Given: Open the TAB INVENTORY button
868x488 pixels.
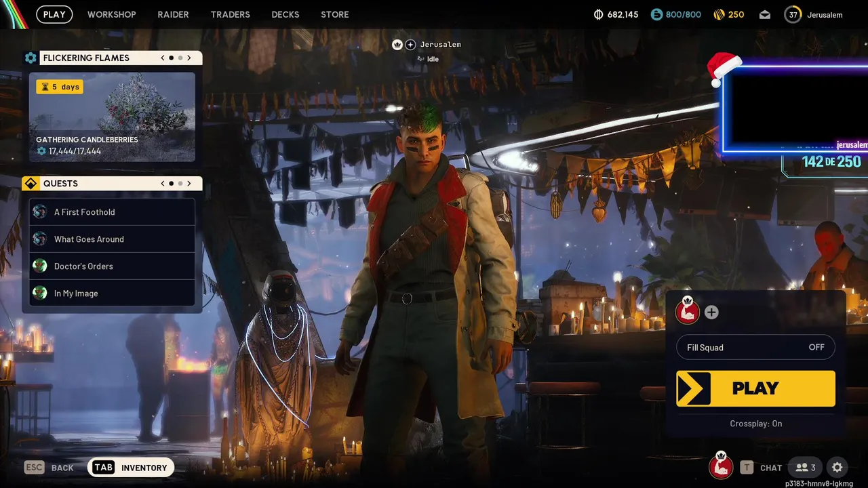Looking at the screenshot, I should pos(131,468).
